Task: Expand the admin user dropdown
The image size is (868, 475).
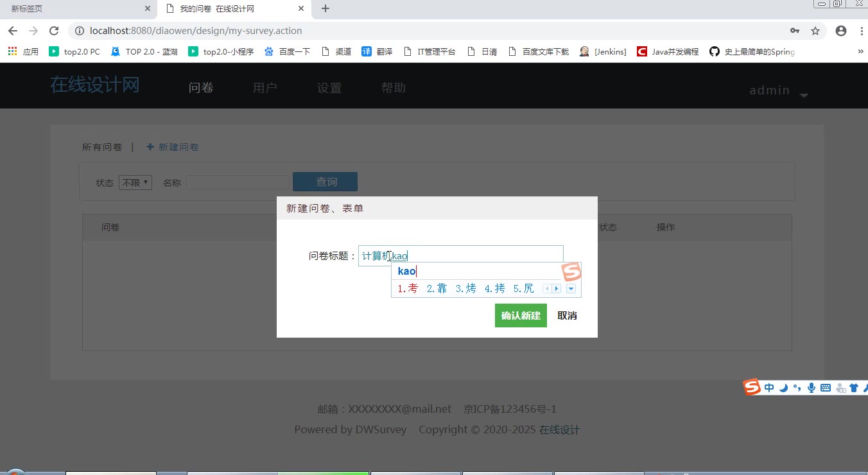Action: [x=779, y=91]
